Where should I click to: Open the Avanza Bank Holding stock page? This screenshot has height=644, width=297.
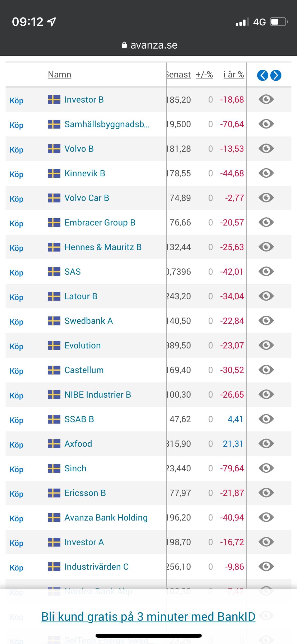click(x=106, y=518)
